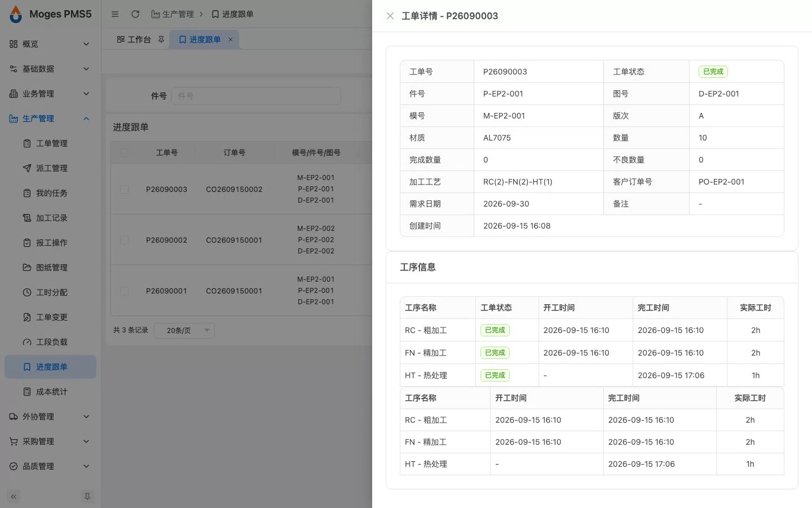
Task: Open 成本统计 in the sidebar menu
Action: (50, 392)
